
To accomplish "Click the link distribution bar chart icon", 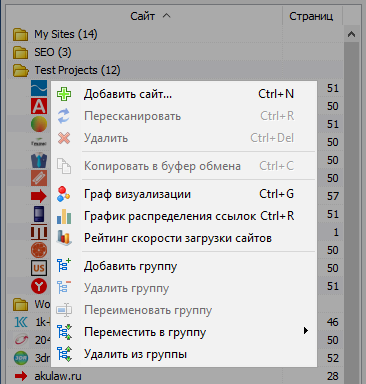I will 64,216.
